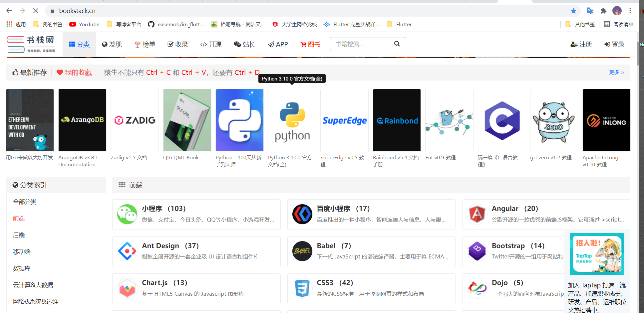This screenshot has width=644, height=313.
Task: Select 后端 in category index
Action: 19,235
